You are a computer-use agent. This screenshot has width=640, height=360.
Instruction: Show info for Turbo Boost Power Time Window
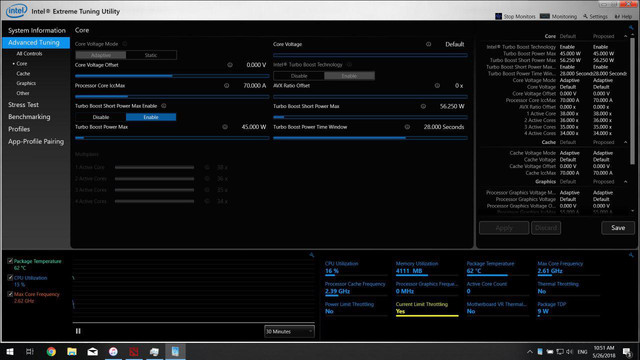(x=407, y=127)
